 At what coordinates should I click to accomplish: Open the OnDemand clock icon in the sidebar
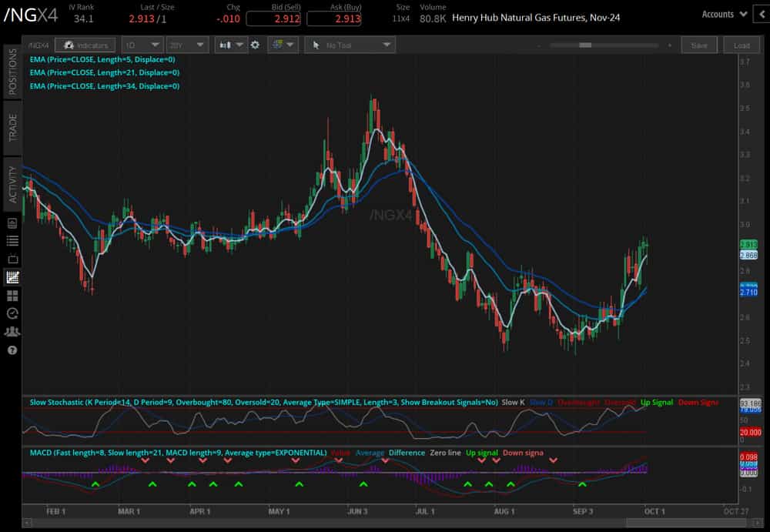click(11, 313)
